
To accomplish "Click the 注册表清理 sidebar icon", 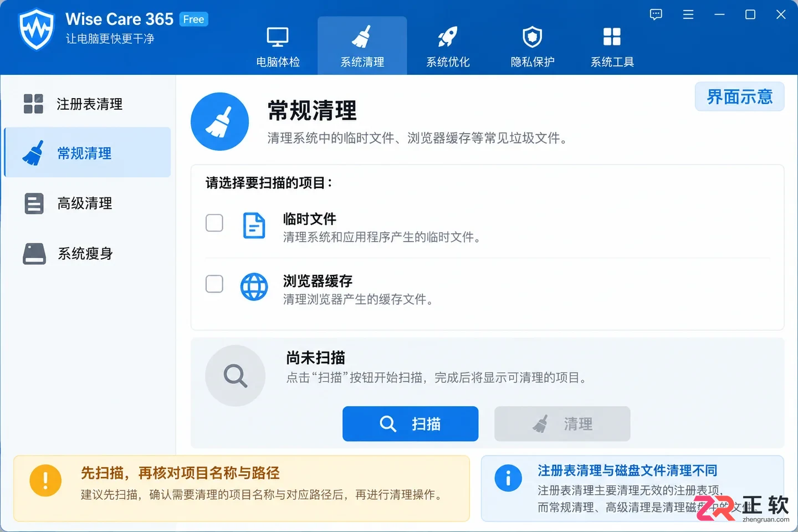I will pyautogui.click(x=33, y=104).
